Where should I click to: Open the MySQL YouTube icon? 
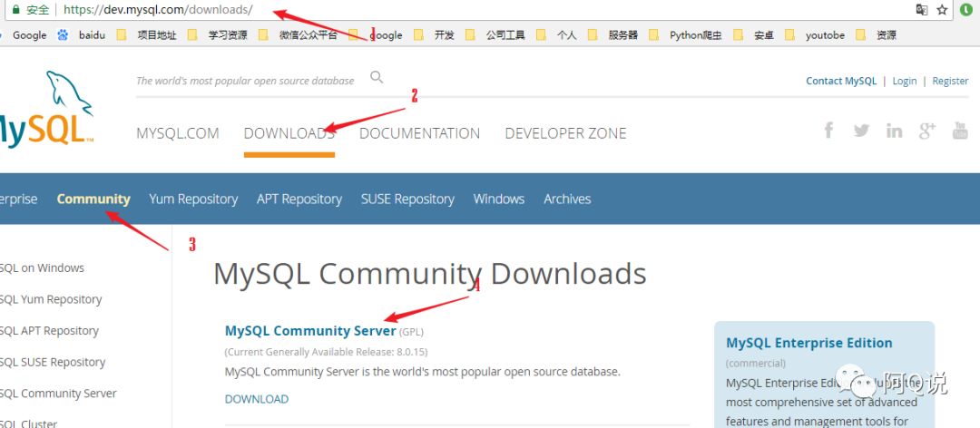(x=960, y=130)
